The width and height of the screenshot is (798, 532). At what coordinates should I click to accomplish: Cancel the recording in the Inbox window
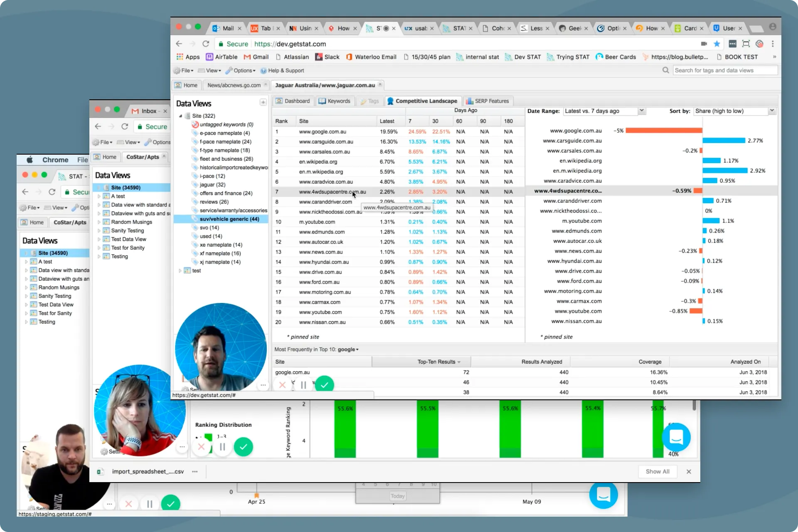[x=201, y=447]
